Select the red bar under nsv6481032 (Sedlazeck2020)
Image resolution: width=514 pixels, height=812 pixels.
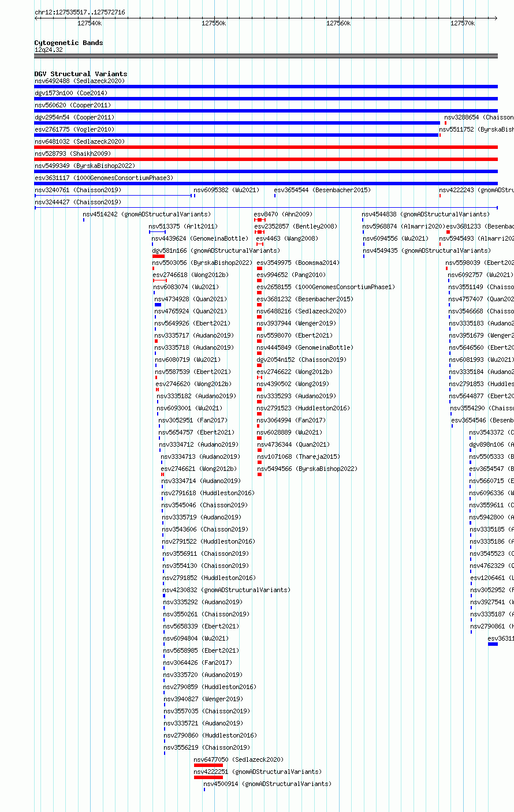tap(266, 147)
